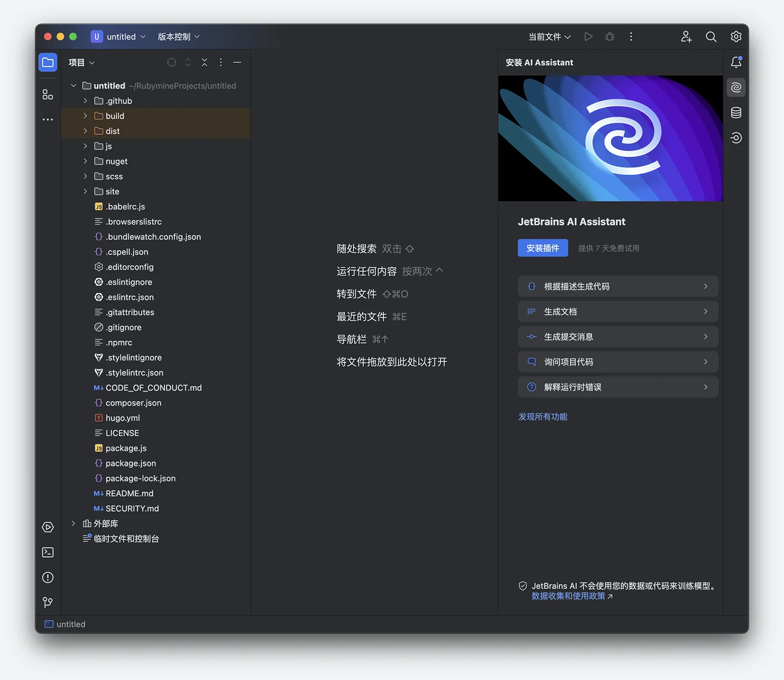This screenshot has width=784, height=680.
Task: Click the Run triangle button in toolbar
Action: click(589, 37)
